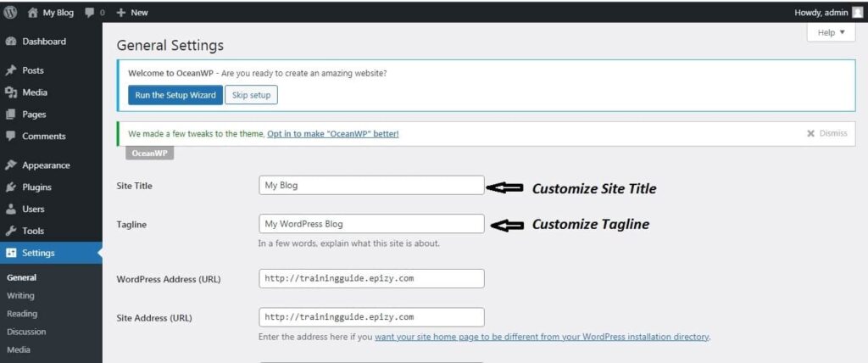This screenshot has width=868, height=363.
Task: Select the Settings menu item
Action: point(51,254)
